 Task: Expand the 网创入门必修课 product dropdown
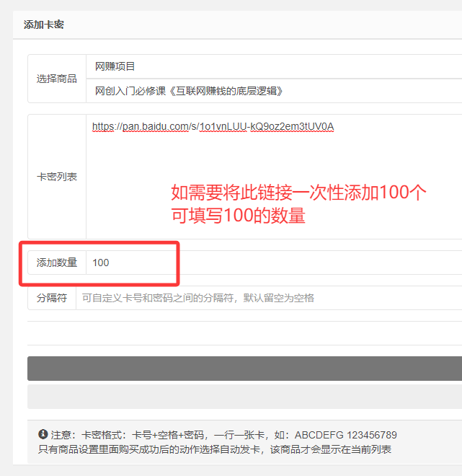point(272,91)
